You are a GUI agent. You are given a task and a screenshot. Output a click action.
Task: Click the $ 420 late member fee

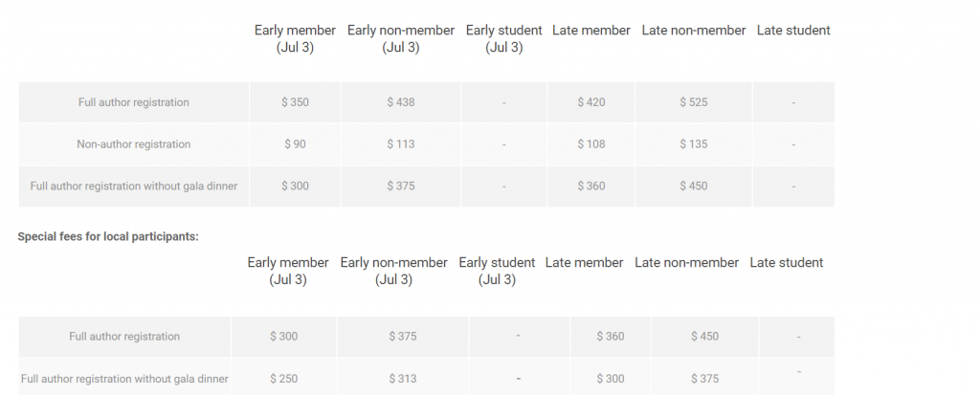tap(591, 102)
